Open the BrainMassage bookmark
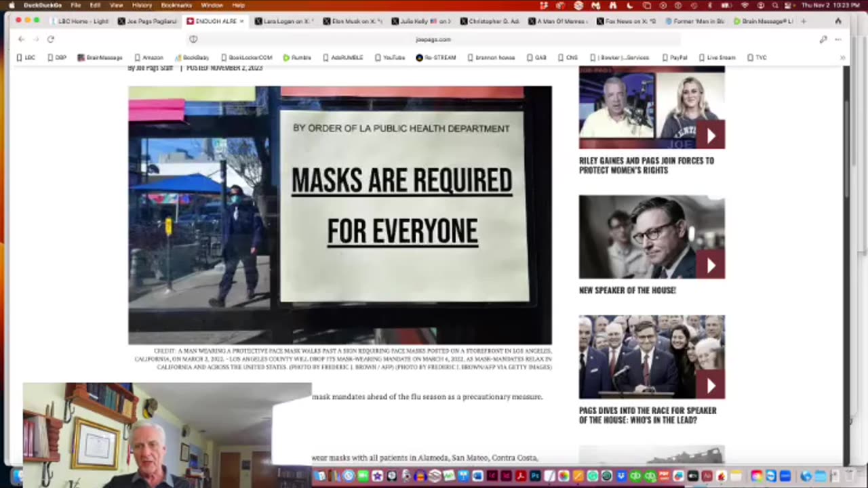 100,58
